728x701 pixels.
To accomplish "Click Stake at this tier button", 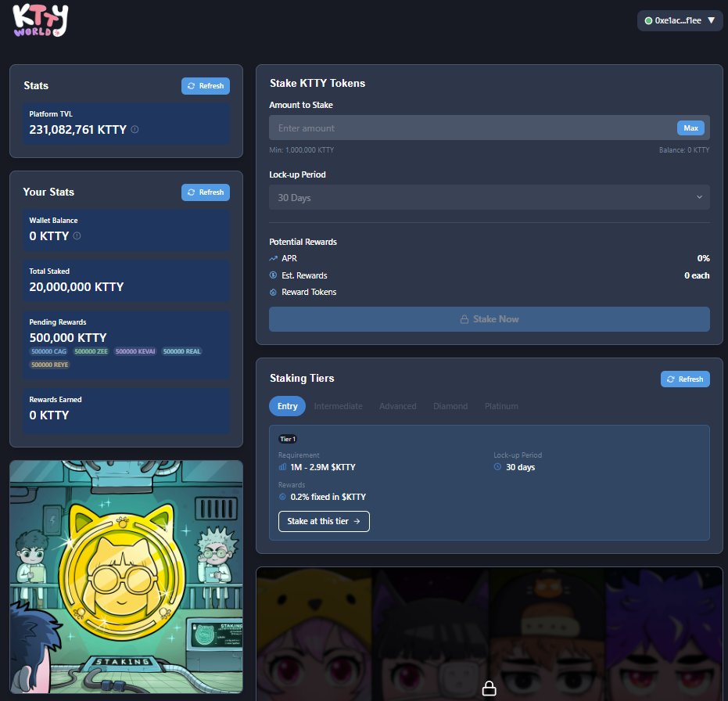I will (x=324, y=521).
